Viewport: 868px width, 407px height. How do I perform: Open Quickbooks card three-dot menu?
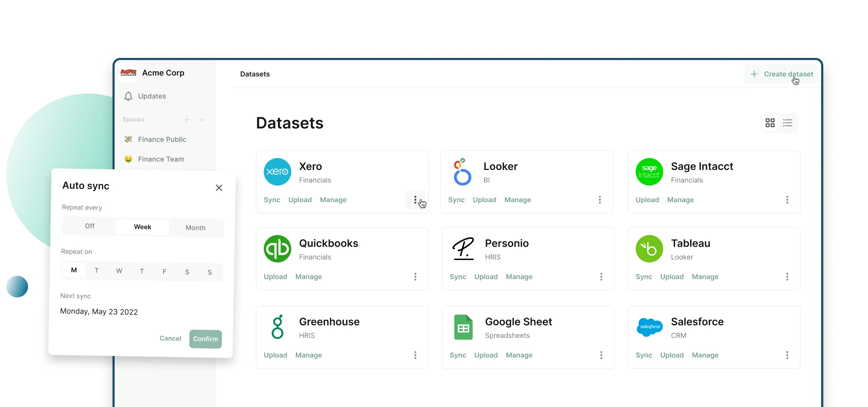point(415,277)
